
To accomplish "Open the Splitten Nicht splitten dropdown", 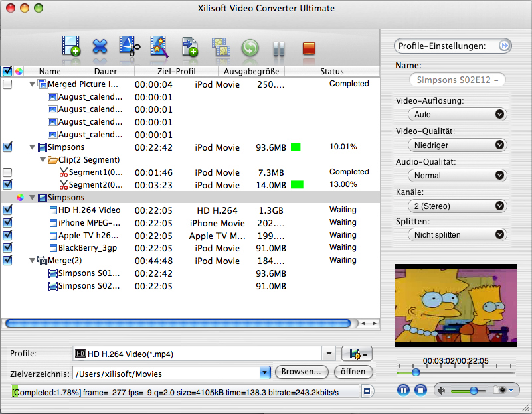I will coord(458,234).
